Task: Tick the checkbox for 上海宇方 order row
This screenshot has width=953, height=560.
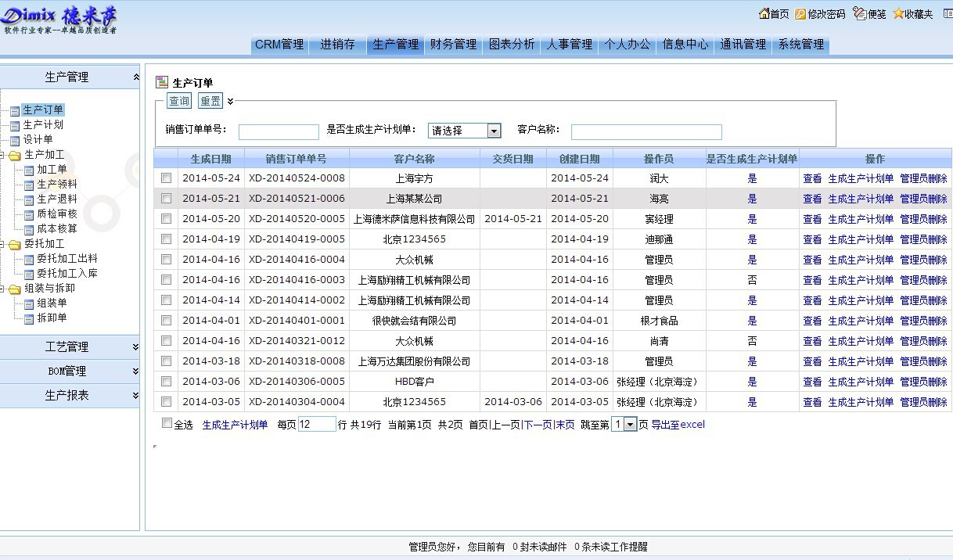Action: pos(166,178)
